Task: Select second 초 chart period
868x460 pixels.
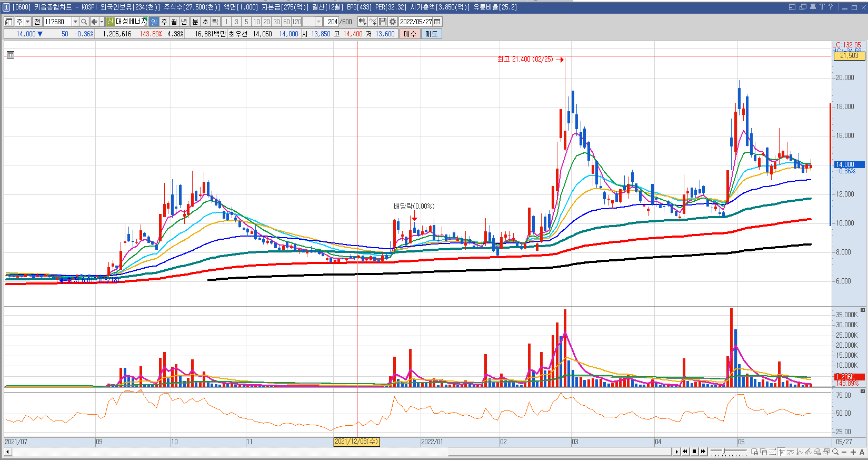Action: click(x=205, y=22)
